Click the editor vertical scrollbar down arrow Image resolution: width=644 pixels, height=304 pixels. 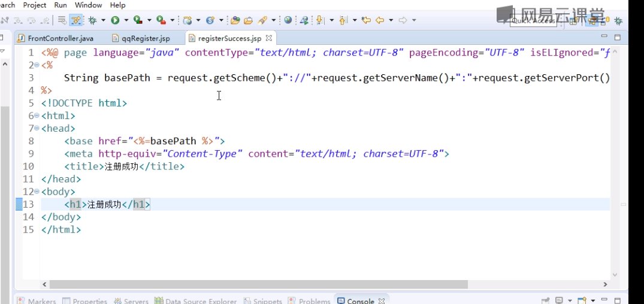click(615, 275)
